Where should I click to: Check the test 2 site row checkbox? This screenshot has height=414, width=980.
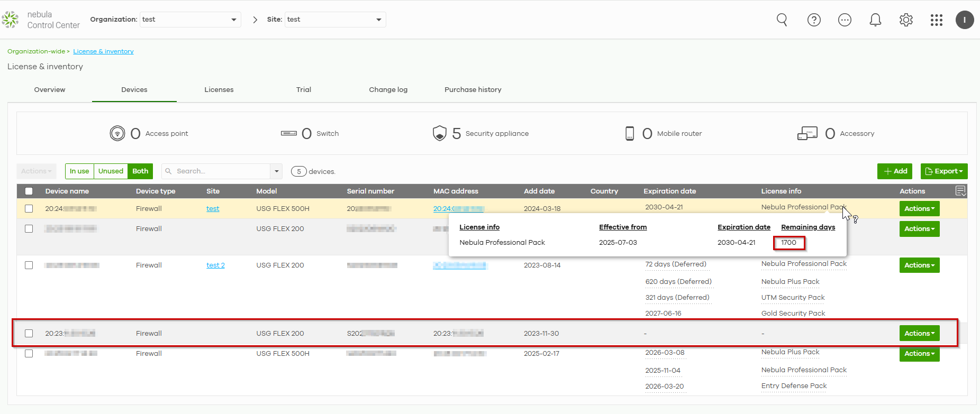(29, 265)
